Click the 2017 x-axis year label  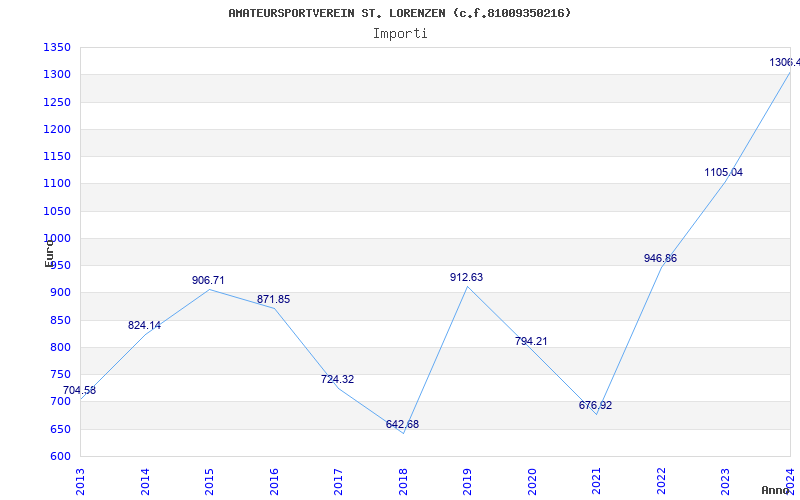pyautogui.click(x=338, y=482)
